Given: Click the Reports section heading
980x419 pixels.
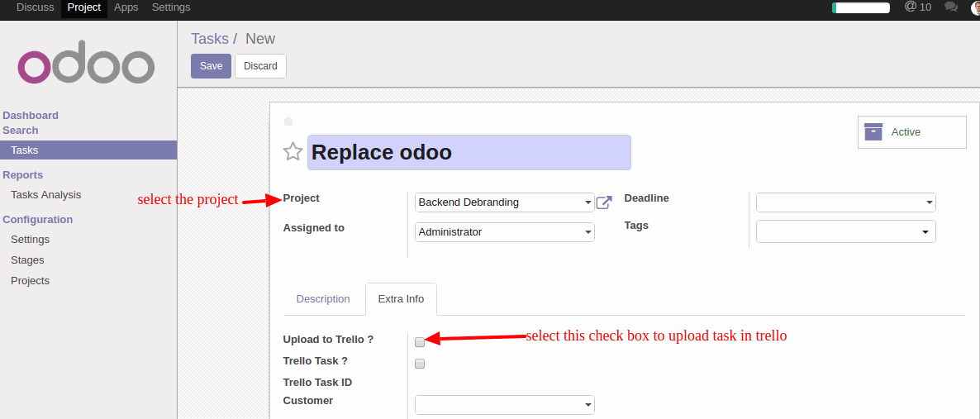Looking at the screenshot, I should click(x=23, y=175).
